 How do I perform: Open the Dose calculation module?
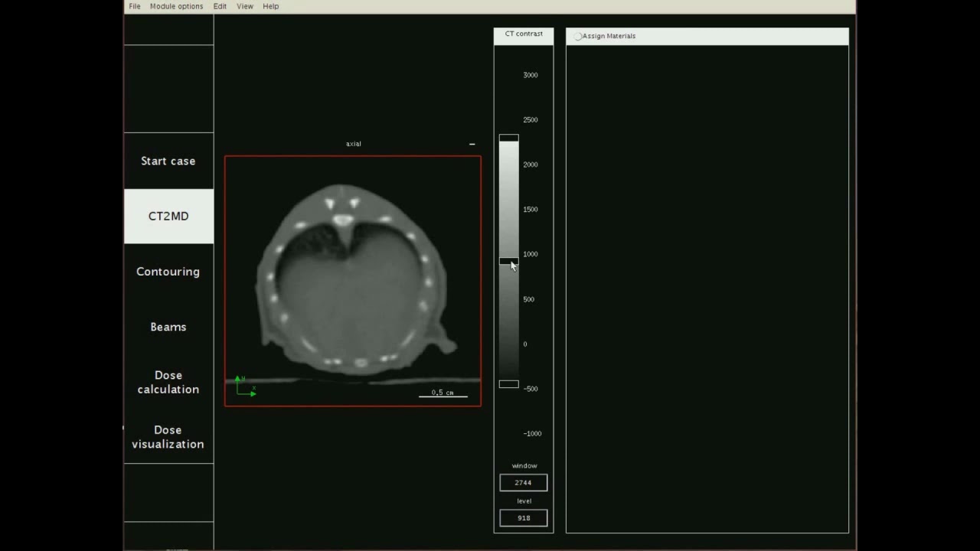(x=168, y=382)
